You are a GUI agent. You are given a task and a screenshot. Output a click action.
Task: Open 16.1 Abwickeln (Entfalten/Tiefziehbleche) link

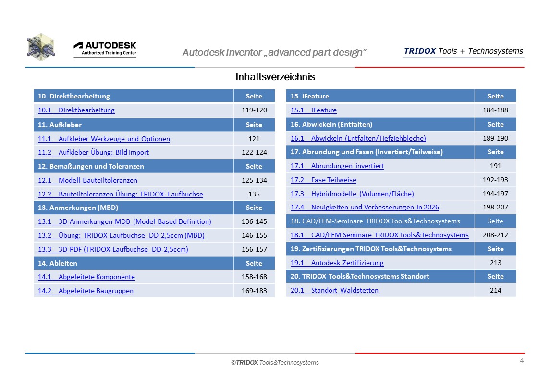358,138
